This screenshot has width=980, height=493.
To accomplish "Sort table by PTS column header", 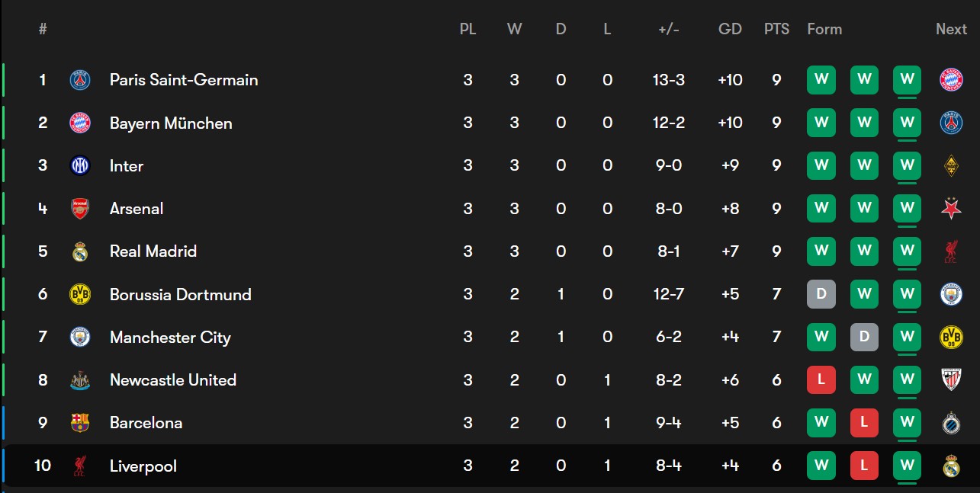I will 776,29.
